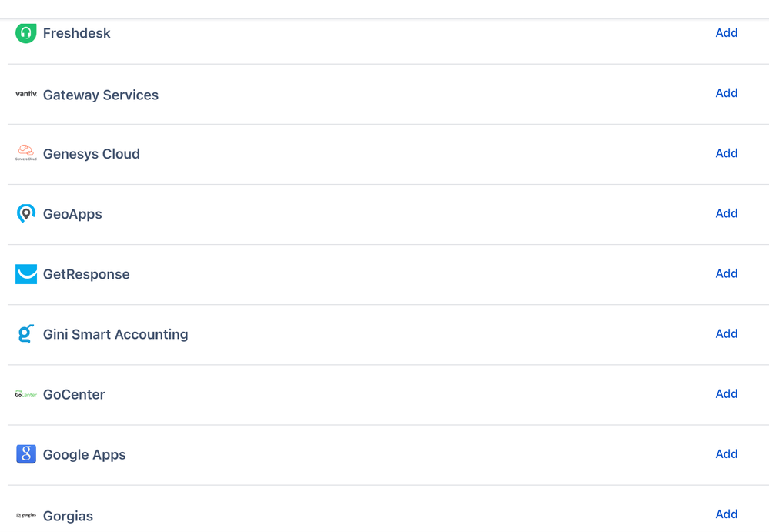Add Gorgias

click(726, 514)
